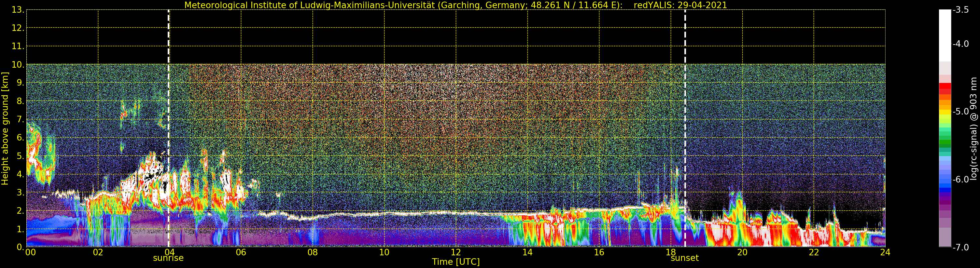Click the white top section of the colorbar
This screenshot has height=268, width=980.
[x=945, y=35]
